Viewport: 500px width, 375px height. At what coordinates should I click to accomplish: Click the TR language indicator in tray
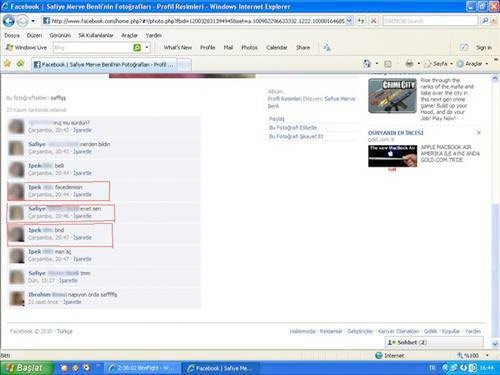coord(432,368)
